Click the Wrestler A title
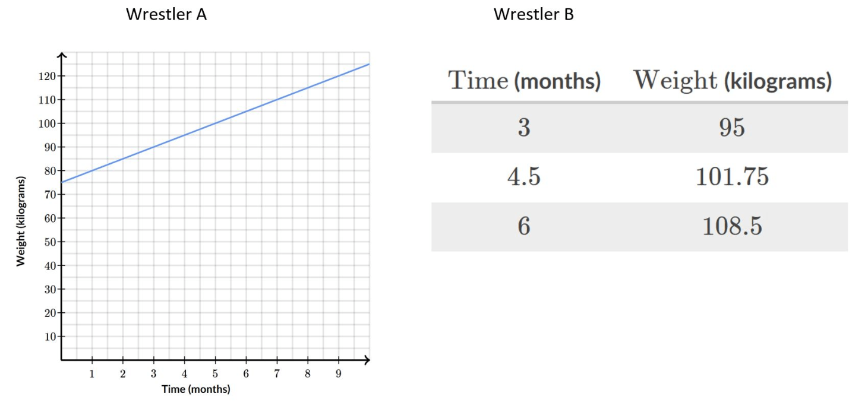This screenshot has height=406, width=868. [x=166, y=14]
